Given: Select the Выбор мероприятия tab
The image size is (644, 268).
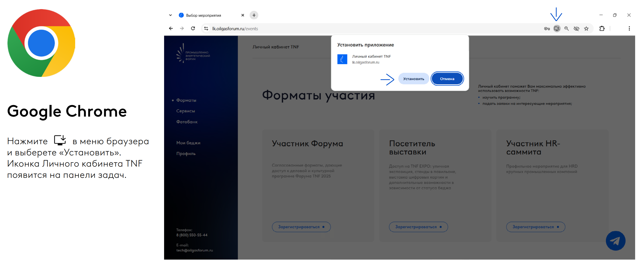Looking at the screenshot, I should pos(204,15).
